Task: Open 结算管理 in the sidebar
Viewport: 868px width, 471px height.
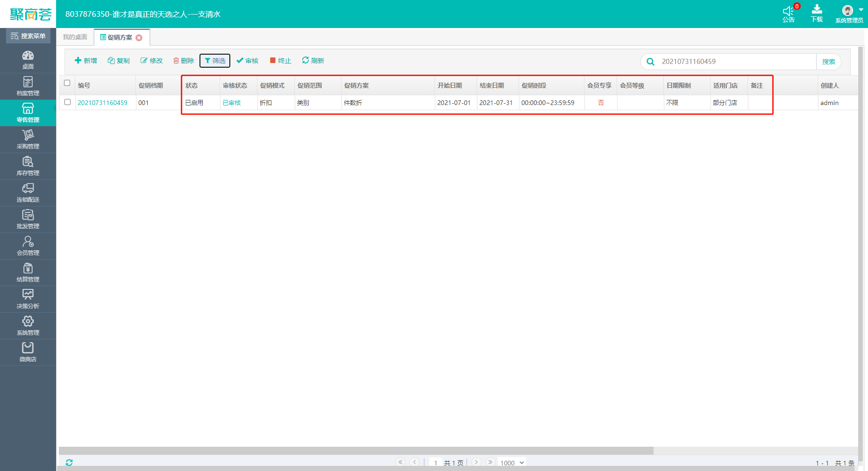Action: 28,272
